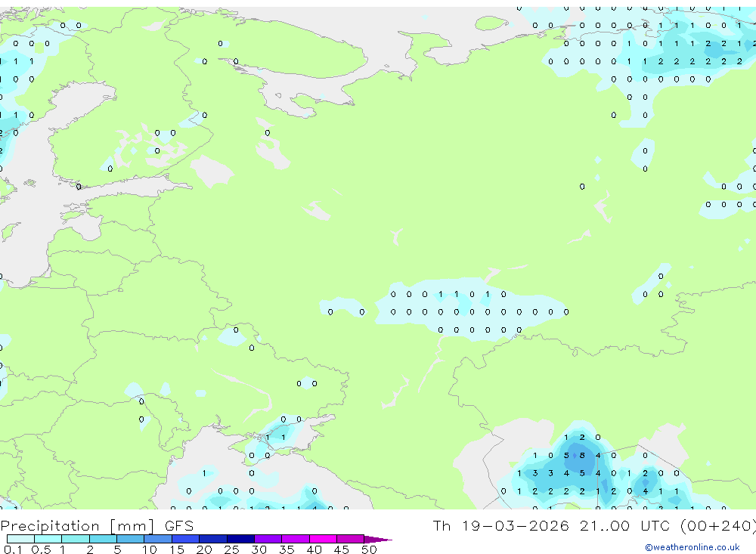Select legend swatch between 2 and 5

(103, 539)
